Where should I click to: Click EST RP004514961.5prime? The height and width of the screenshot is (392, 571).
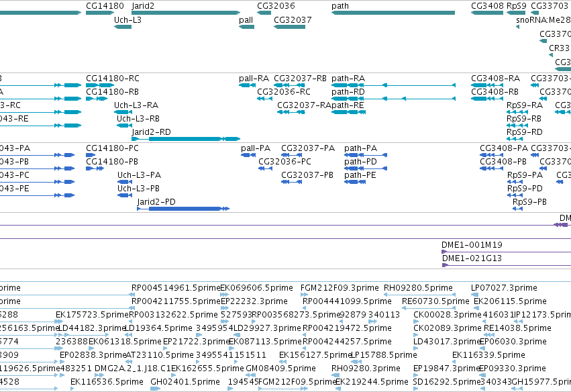click(x=176, y=288)
